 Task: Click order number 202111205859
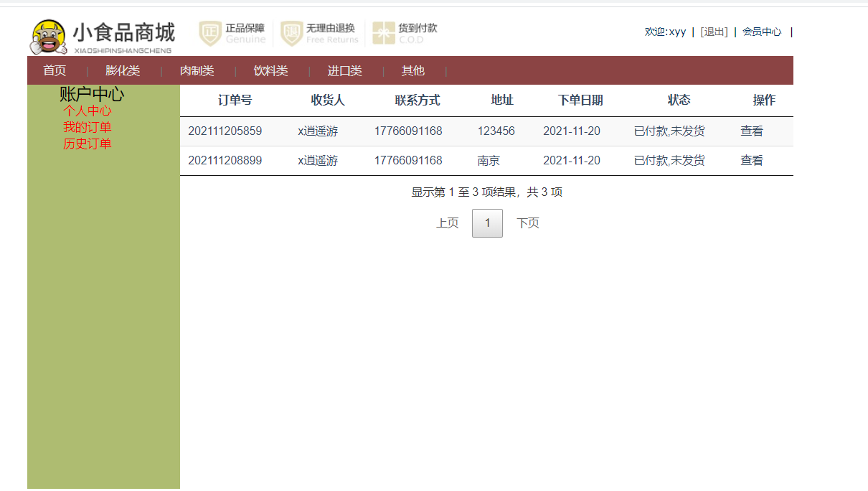pos(225,131)
